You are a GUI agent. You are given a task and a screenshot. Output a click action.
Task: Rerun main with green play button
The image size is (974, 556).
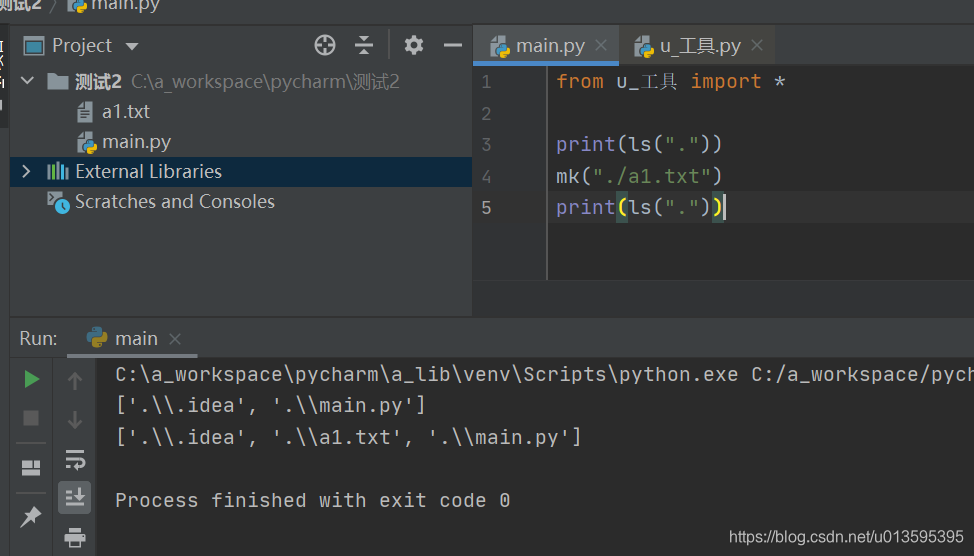31,379
